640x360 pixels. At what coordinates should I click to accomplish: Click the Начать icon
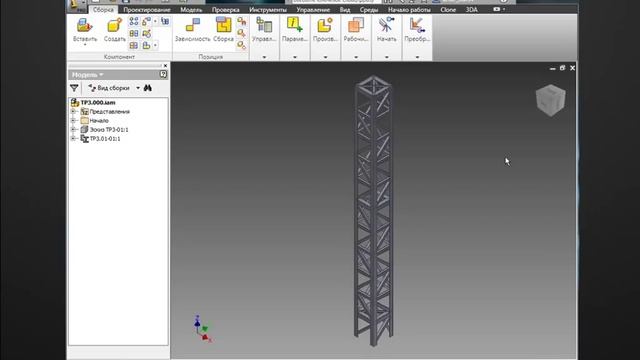[386, 25]
